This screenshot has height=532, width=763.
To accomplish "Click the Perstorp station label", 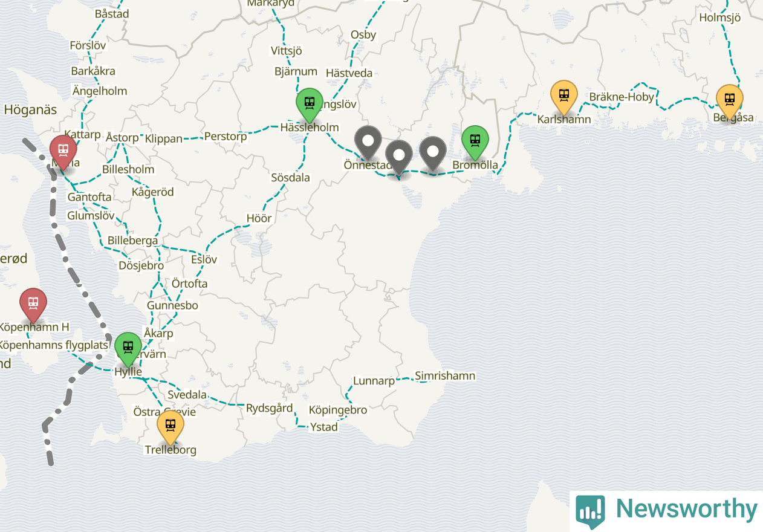I will pyautogui.click(x=226, y=137).
